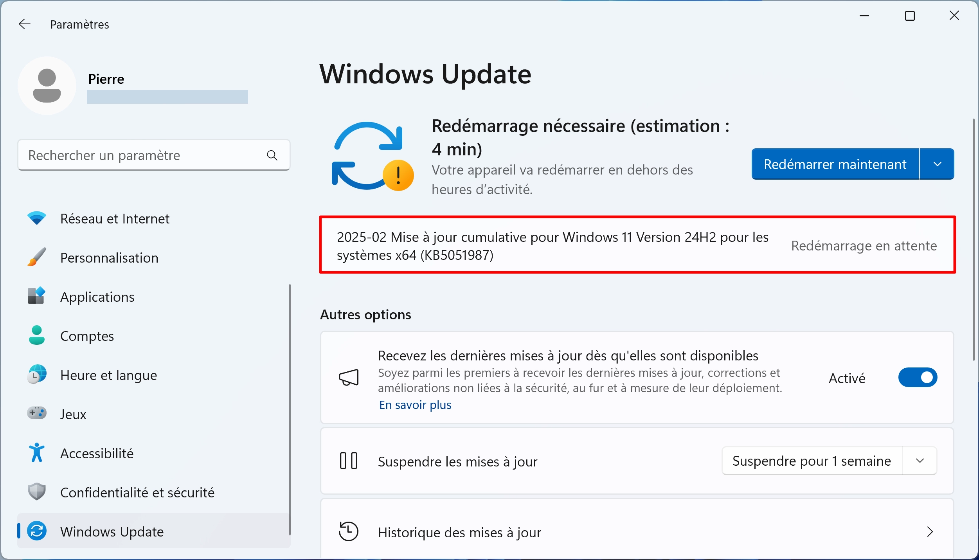Click the search magnifier icon
The height and width of the screenshot is (560, 979).
pos(272,155)
